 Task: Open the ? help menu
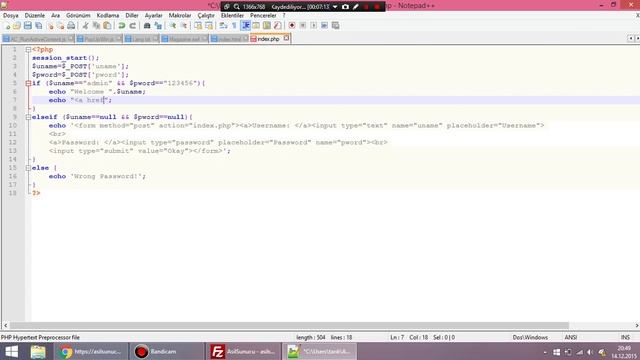pos(284,16)
